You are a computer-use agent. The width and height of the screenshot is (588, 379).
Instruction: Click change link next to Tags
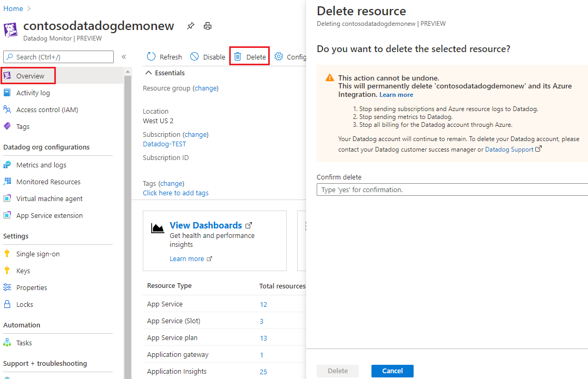coord(171,184)
